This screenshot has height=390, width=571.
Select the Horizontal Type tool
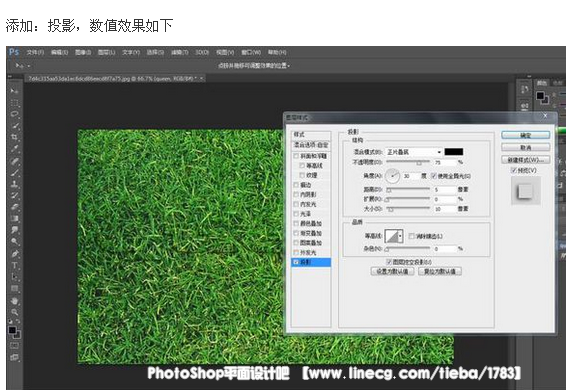point(14,265)
